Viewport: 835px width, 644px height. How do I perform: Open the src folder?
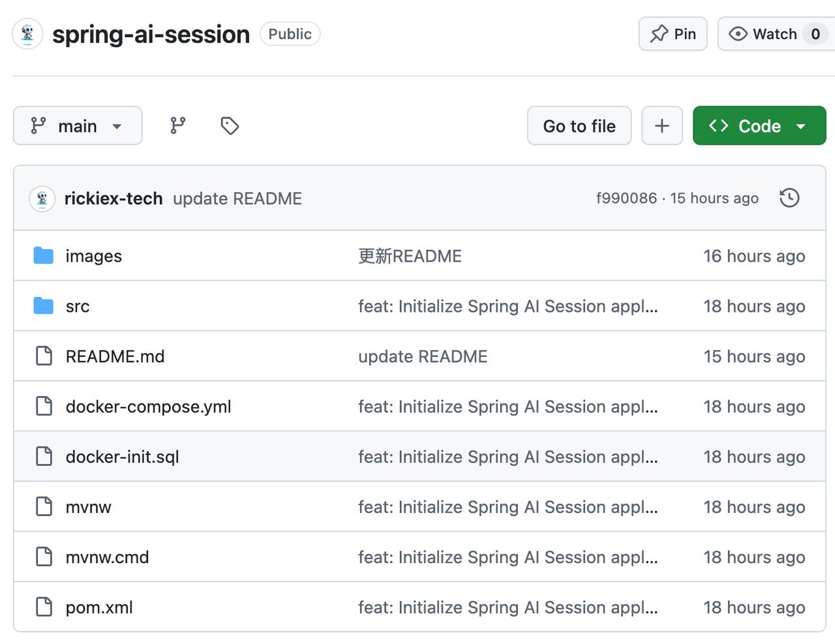pyautogui.click(x=78, y=306)
